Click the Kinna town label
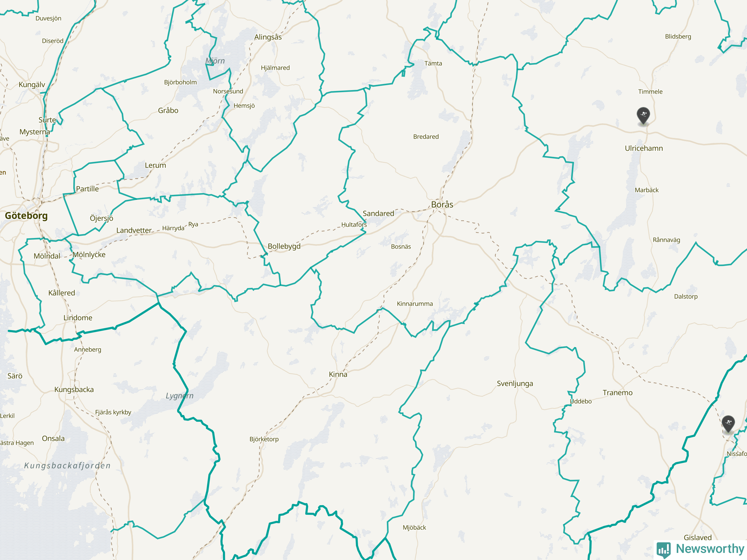Viewport: 747px width, 560px height. (338, 374)
